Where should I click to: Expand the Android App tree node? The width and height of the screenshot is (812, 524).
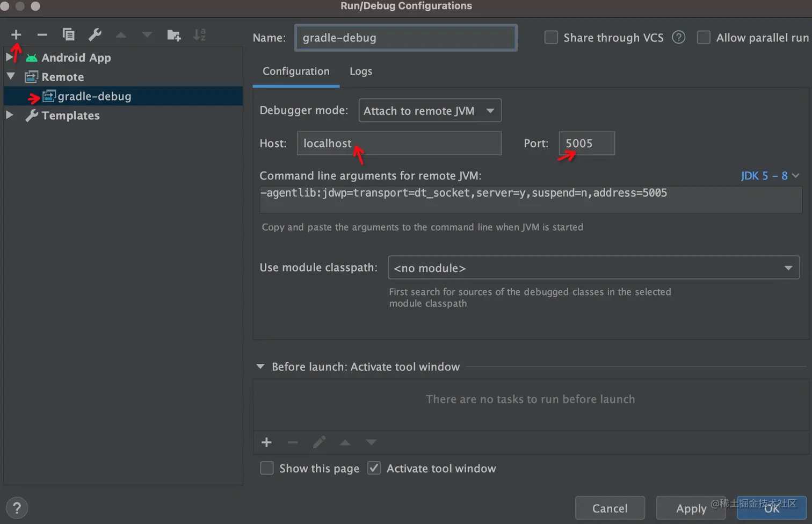(10, 57)
